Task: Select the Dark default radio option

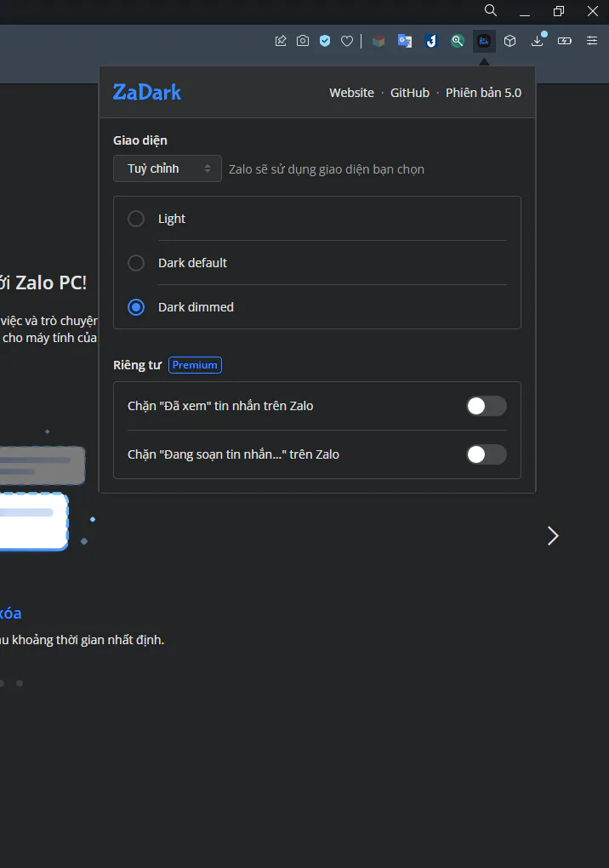Action: pos(136,263)
